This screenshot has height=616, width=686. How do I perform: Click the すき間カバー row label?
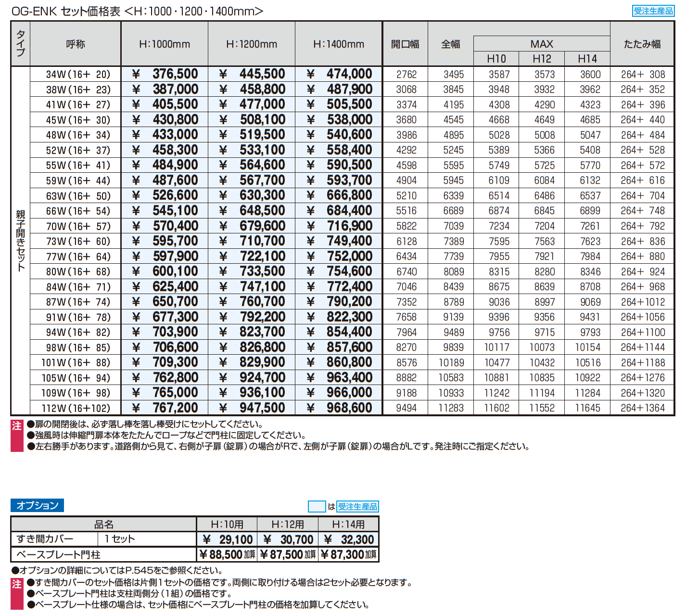point(45,539)
